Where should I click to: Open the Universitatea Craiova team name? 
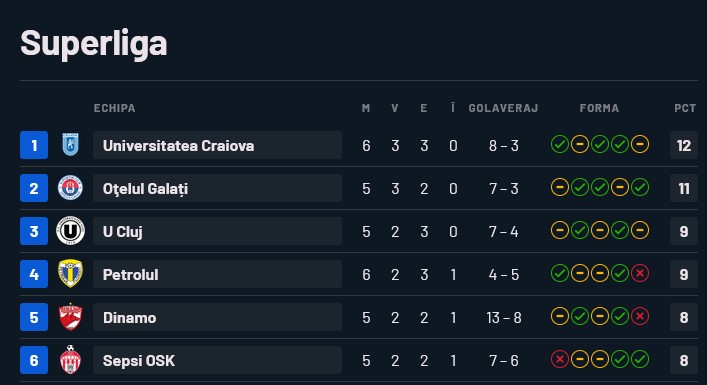tap(179, 146)
